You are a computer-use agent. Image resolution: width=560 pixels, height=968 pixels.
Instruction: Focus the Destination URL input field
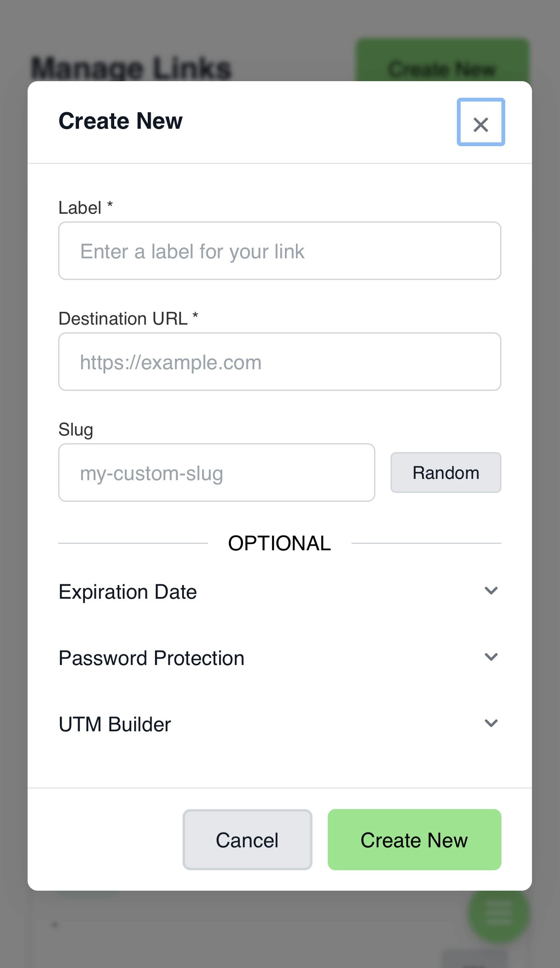click(x=280, y=362)
